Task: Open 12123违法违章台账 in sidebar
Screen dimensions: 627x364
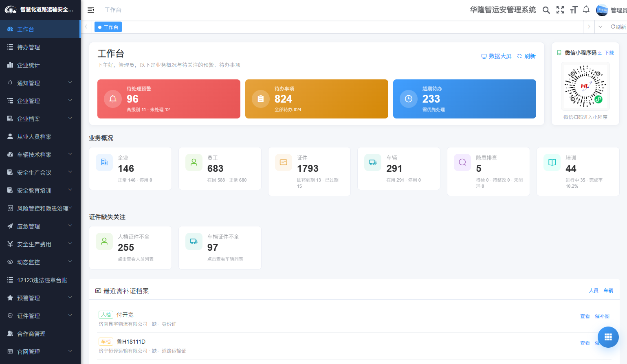Action: click(40, 280)
